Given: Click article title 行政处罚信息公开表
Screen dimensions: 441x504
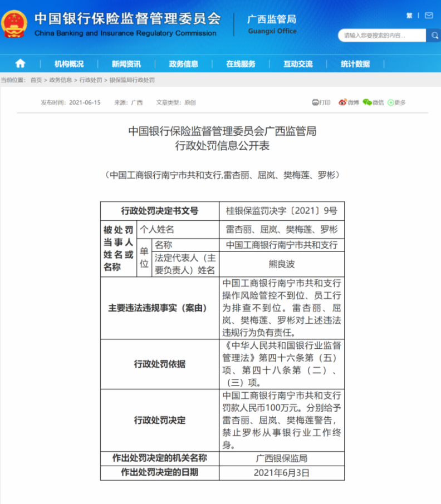Looking at the screenshot, I should coord(222,146).
